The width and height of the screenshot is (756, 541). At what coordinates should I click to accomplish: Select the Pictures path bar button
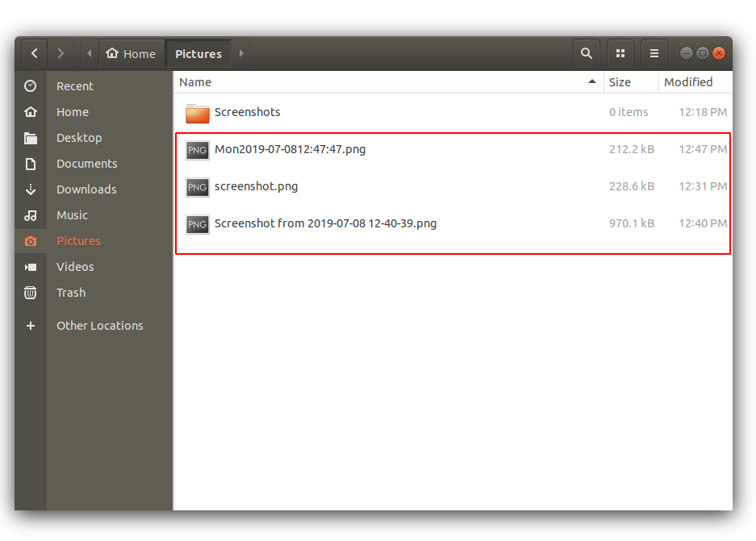(x=198, y=53)
